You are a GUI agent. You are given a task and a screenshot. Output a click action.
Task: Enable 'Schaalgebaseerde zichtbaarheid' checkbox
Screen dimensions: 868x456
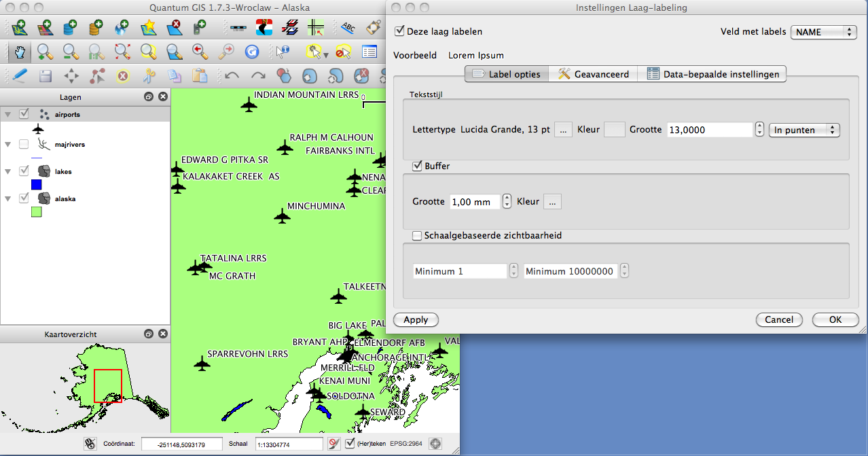coord(417,236)
